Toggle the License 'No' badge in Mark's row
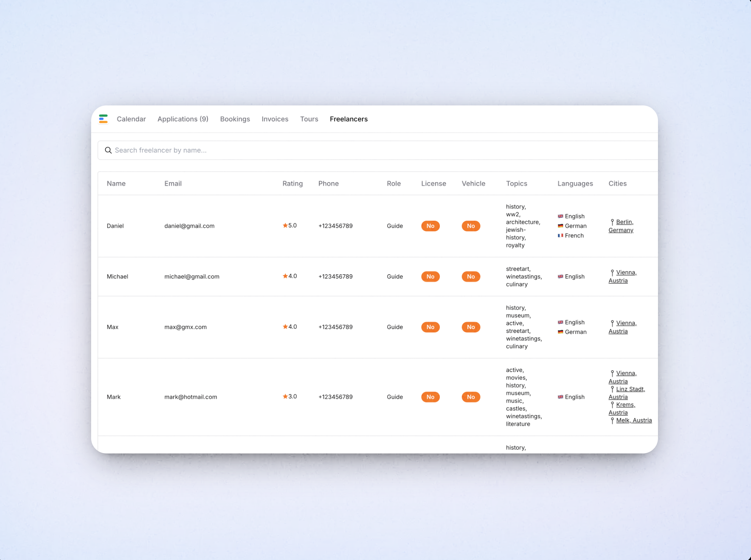 pyautogui.click(x=430, y=397)
